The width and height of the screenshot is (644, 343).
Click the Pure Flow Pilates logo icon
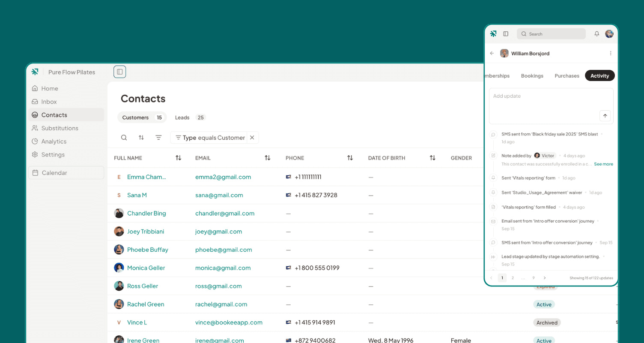pyautogui.click(x=35, y=72)
